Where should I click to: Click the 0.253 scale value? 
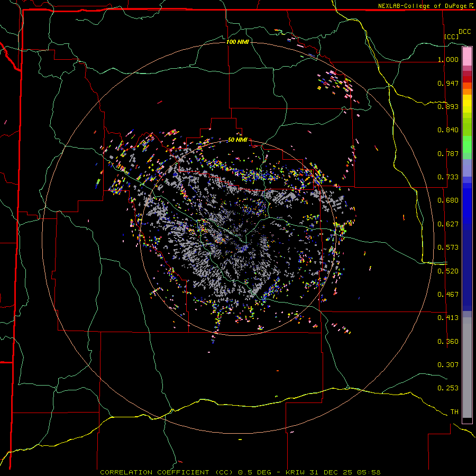coord(448,388)
